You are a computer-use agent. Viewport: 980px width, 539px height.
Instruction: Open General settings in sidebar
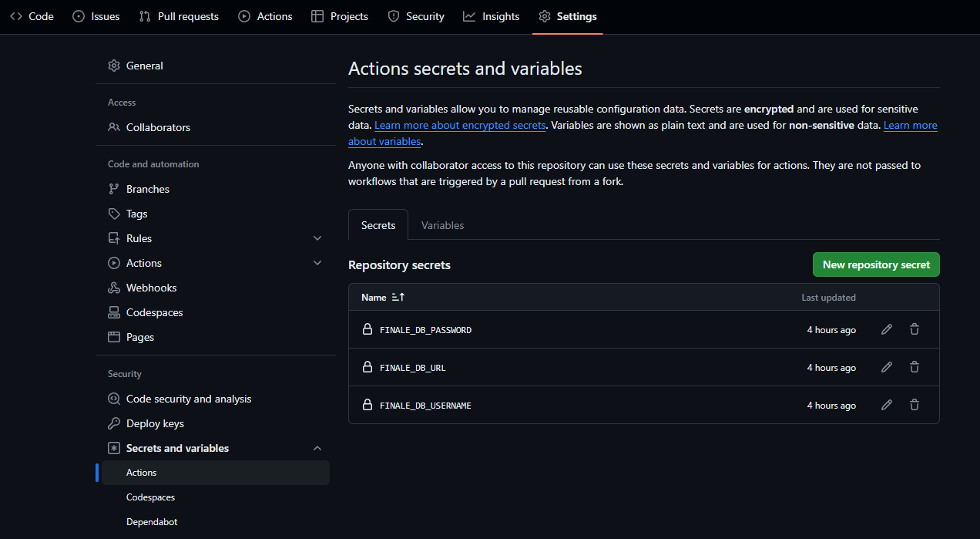coord(216,66)
